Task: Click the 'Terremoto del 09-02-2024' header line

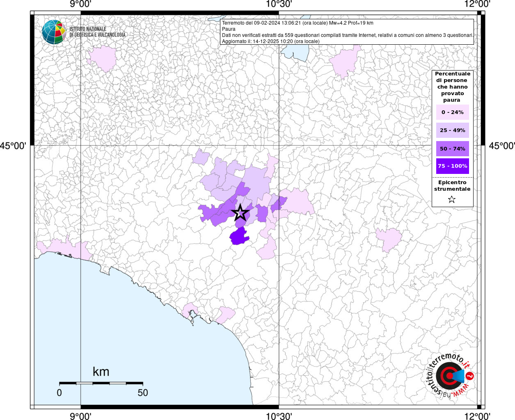Action: (298, 23)
